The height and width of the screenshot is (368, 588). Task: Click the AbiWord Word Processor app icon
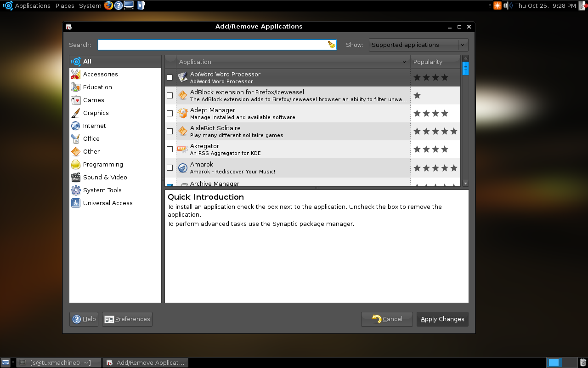[x=183, y=77]
